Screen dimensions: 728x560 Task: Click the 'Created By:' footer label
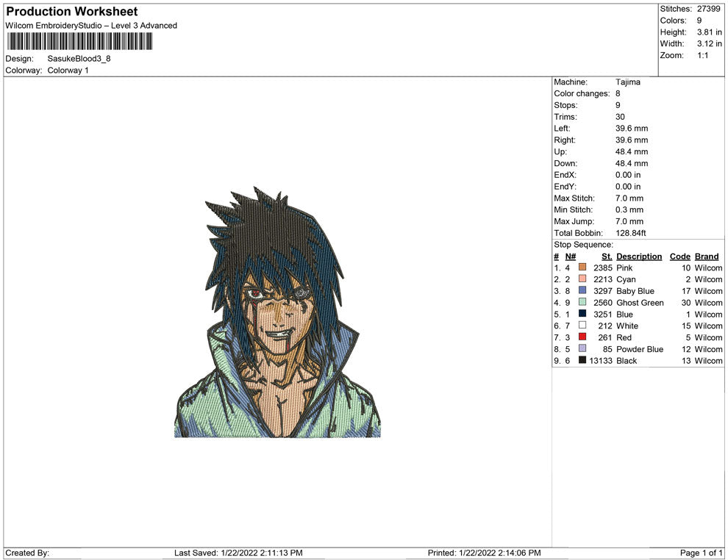[x=27, y=553]
